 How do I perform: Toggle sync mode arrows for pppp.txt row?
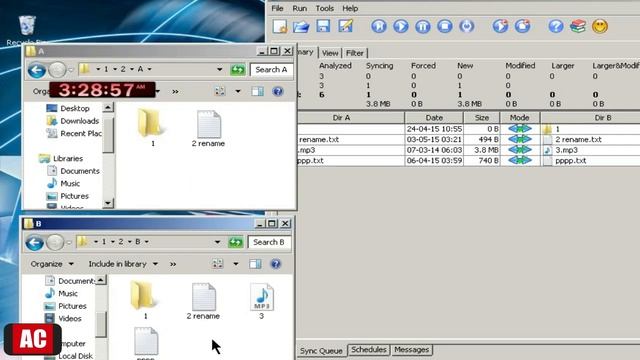pyautogui.click(x=520, y=161)
